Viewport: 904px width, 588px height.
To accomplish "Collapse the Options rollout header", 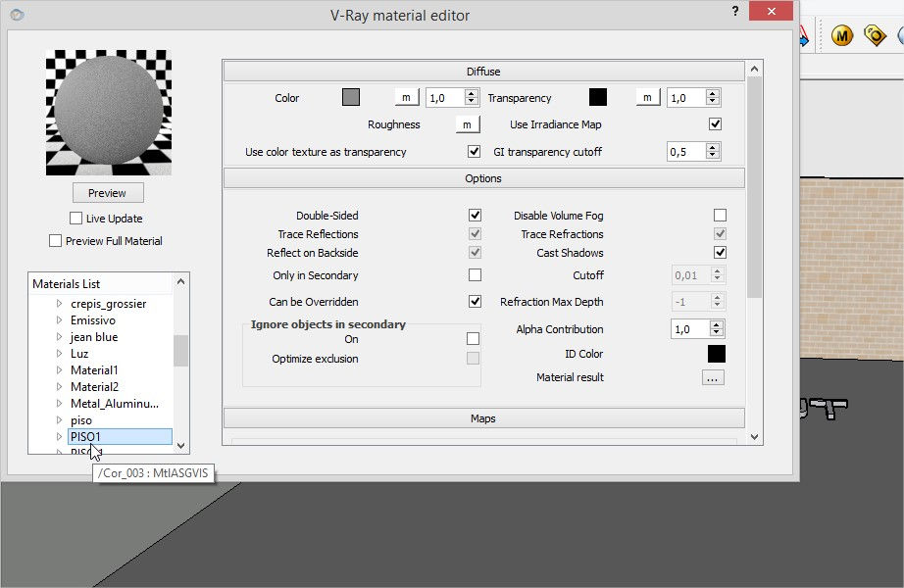I will [483, 178].
